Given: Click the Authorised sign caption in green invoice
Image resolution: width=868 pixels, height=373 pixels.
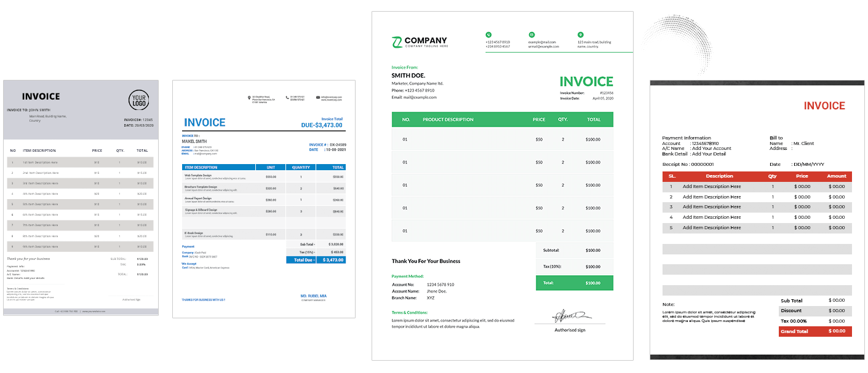Looking at the screenshot, I should [x=570, y=330].
